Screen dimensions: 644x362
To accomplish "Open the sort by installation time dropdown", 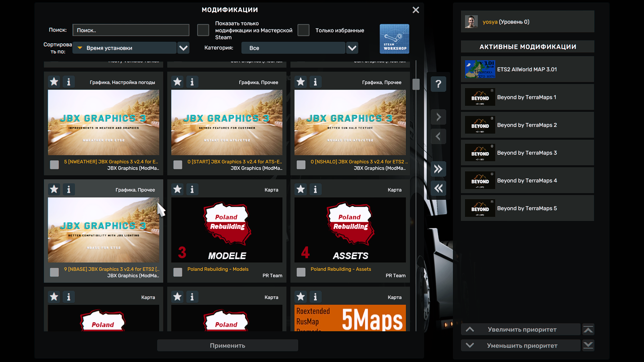I will (183, 48).
